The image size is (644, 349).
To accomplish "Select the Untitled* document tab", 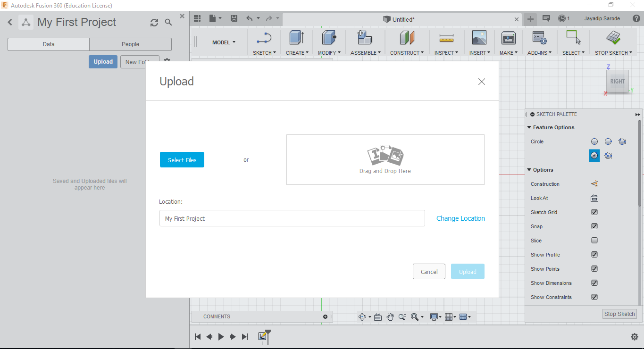I will click(x=402, y=19).
